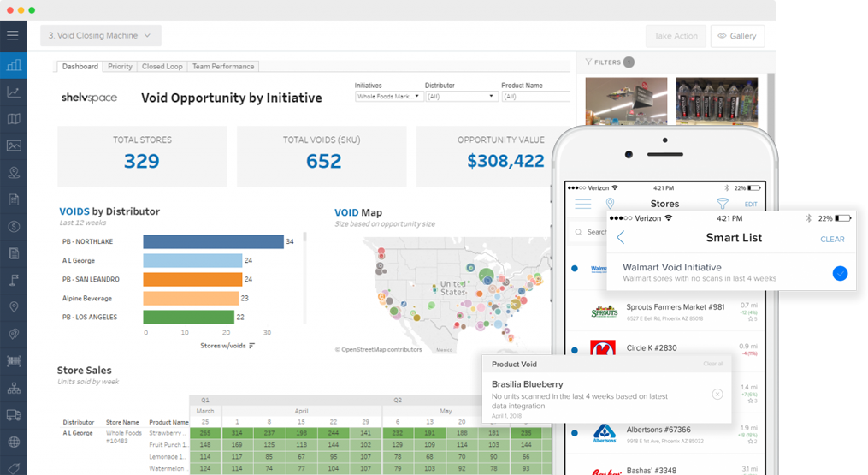Click the filter funnel icon beside FILTERS

click(x=588, y=62)
